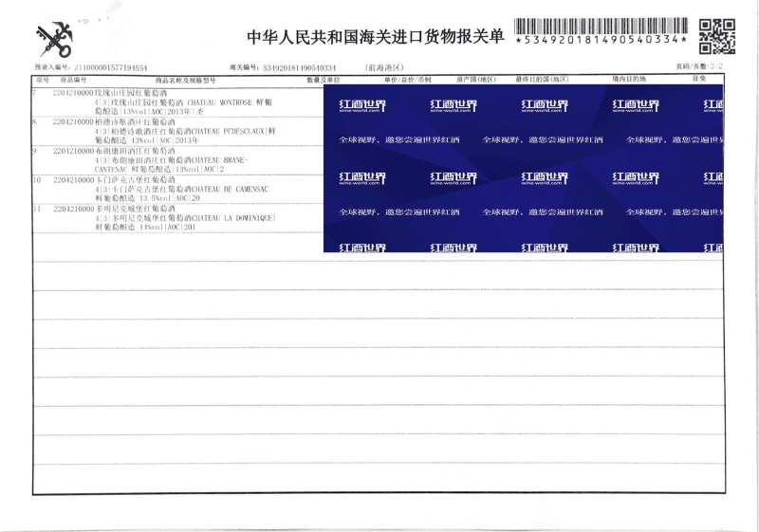Screen dimensions: 759x532
Task: Click the barcode above number 534920181490540334
Action: point(601,27)
